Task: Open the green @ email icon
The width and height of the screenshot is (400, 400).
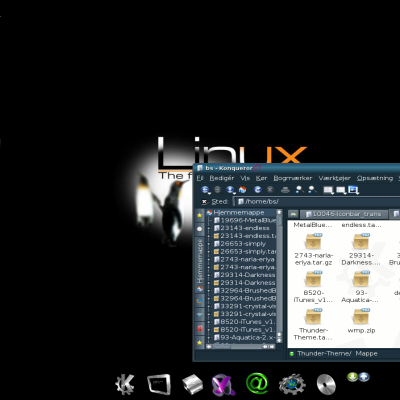Action: pos(257,383)
